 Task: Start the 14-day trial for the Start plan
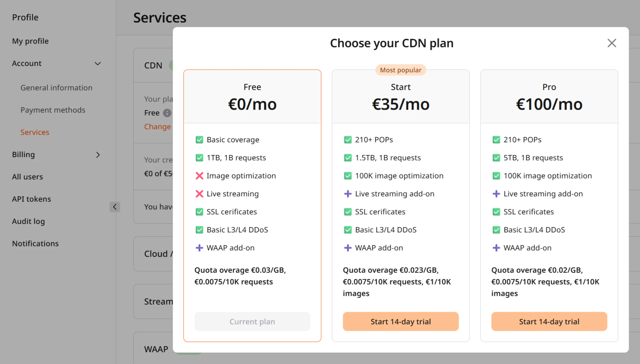[x=401, y=322]
